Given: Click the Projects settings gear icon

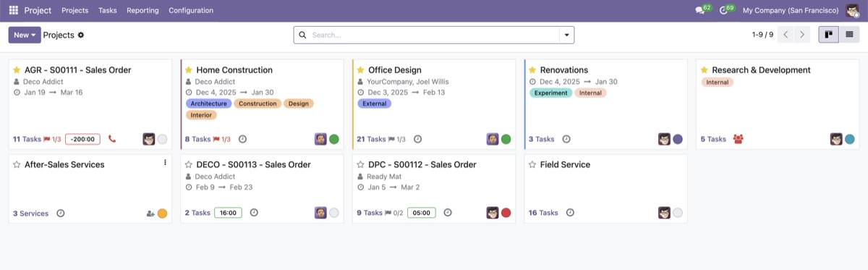Looking at the screenshot, I should pyautogui.click(x=81, y=35).
